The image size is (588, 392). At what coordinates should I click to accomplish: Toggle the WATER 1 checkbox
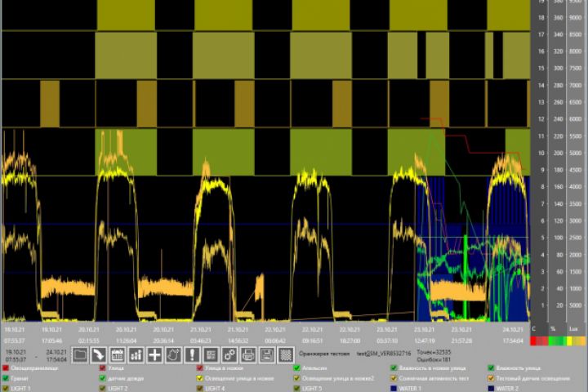point(394,389)
